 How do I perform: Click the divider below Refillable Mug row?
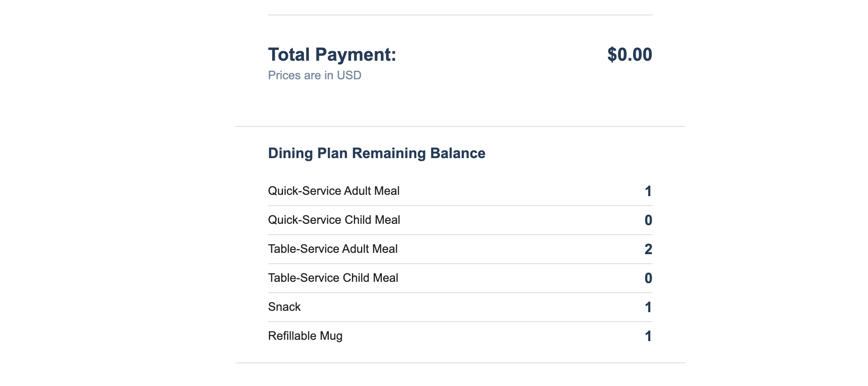460,363
